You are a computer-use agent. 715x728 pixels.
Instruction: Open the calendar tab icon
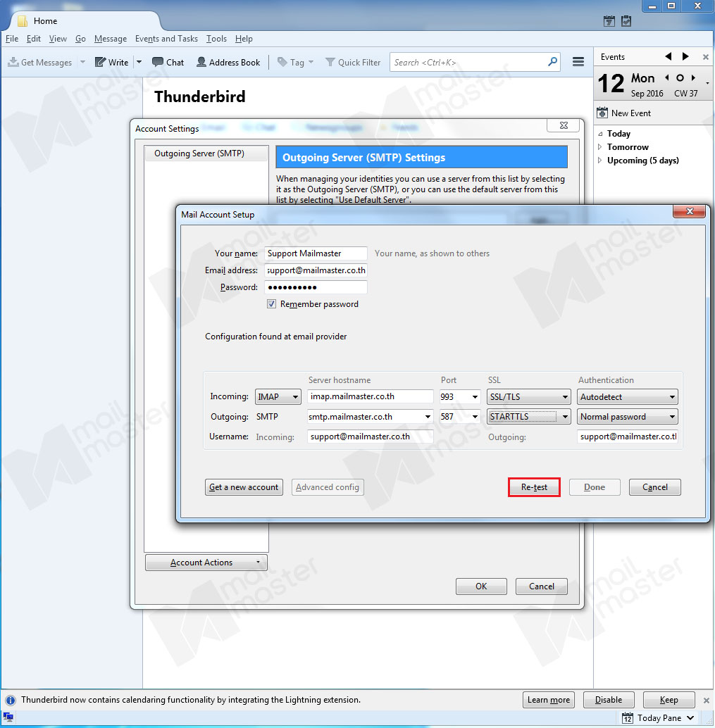[x=609, y=21]
